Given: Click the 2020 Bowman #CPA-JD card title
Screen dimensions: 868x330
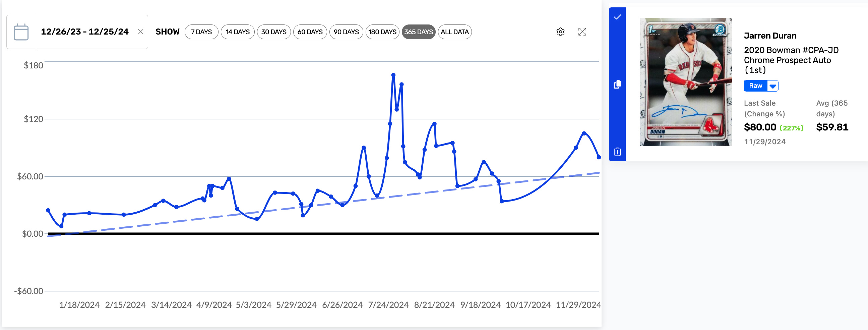Looking at the screenshot, I should point(791,60).
